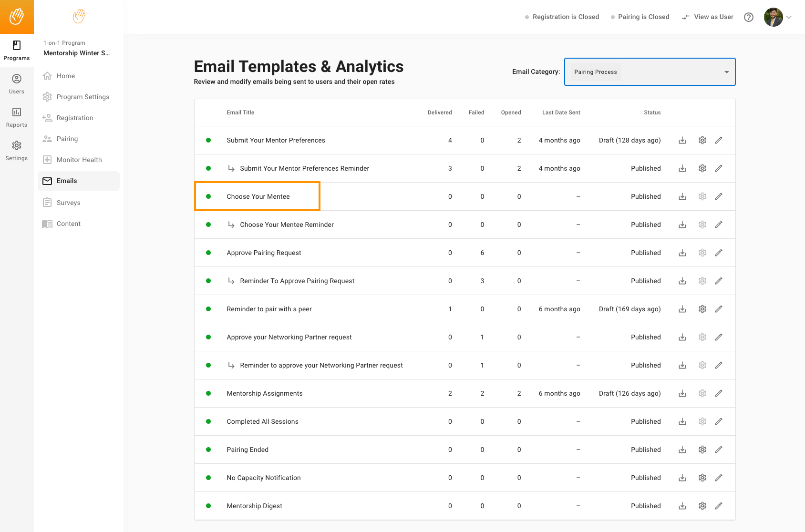Open Program Settings menu item

(x=83, y=97)
